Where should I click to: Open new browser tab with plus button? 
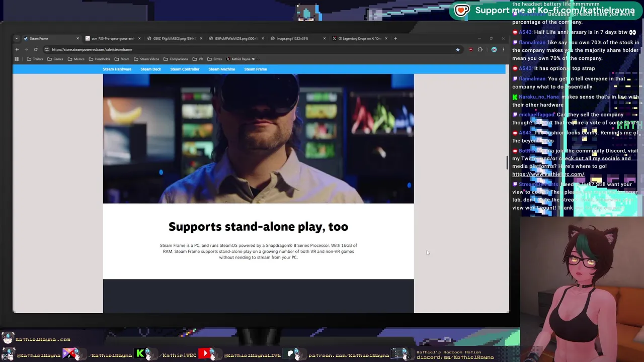click(395, 38)
